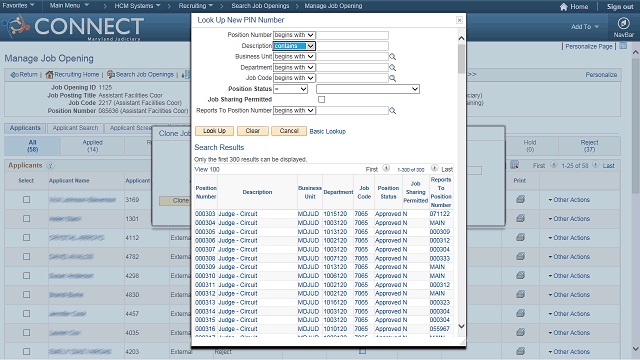Screen dimensions: 640x360
Task: Open the NavBar compass icon
Action: (623, 24)
